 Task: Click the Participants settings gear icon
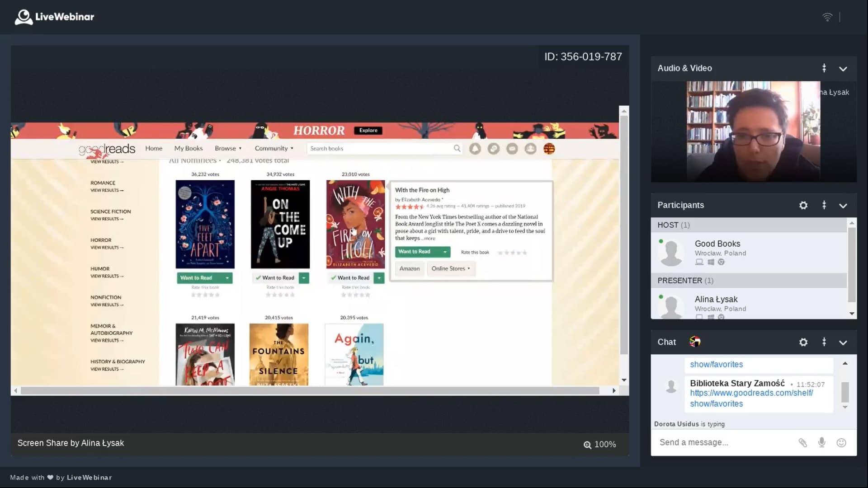(803, 205)
